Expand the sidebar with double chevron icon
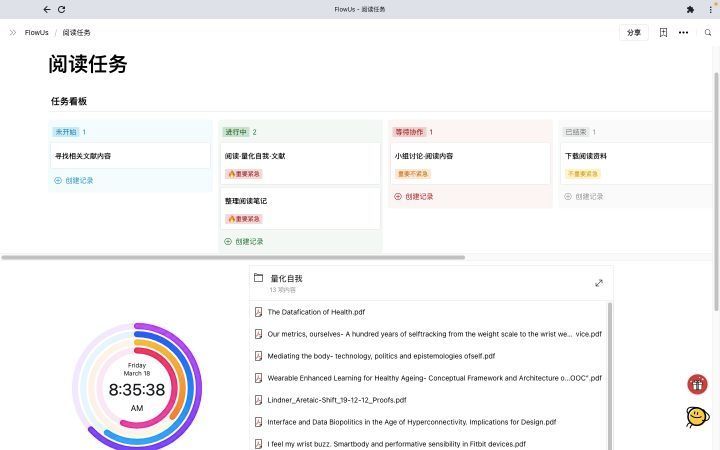 (x=13, y=33)
